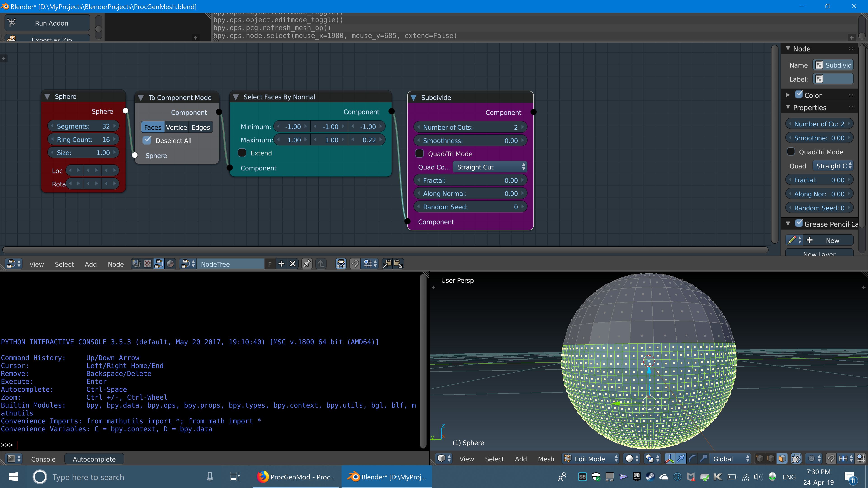The height and width of the screenshot is (488, 868).
Task: Open the Mesh menu in 3D viewport header
Action: coord(546,459)
